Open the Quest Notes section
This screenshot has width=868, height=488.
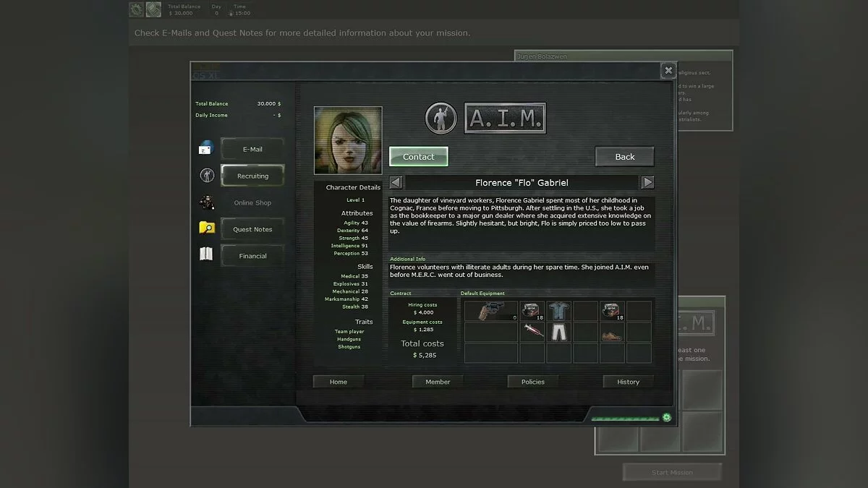pyautogui.click(x=252, y=229)
